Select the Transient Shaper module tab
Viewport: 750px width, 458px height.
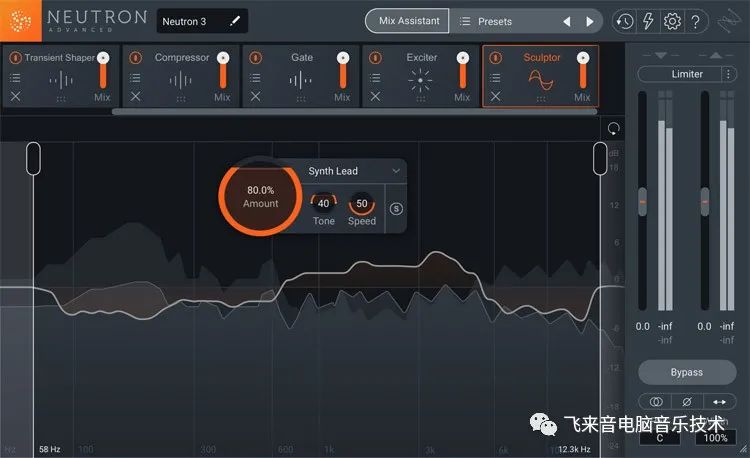click(60, 76)
